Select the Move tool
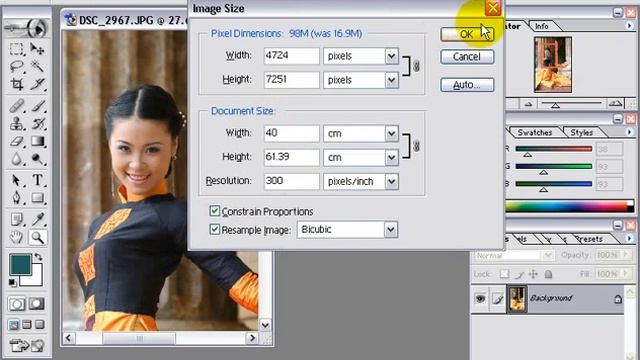Screen dimensions: 640x360 (38, 49)
